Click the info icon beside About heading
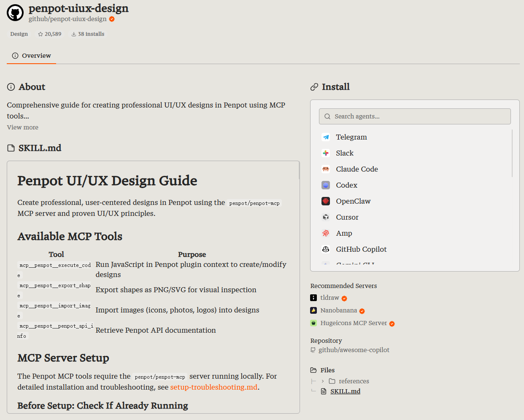 tap(11, 87)
